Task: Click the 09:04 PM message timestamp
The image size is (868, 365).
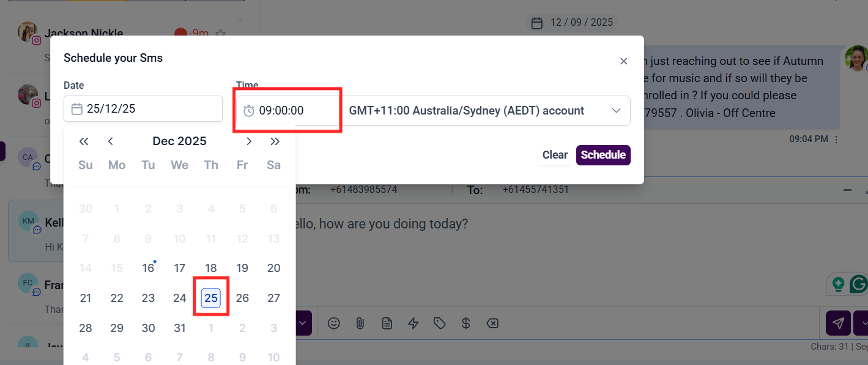Action: (809, 139)
